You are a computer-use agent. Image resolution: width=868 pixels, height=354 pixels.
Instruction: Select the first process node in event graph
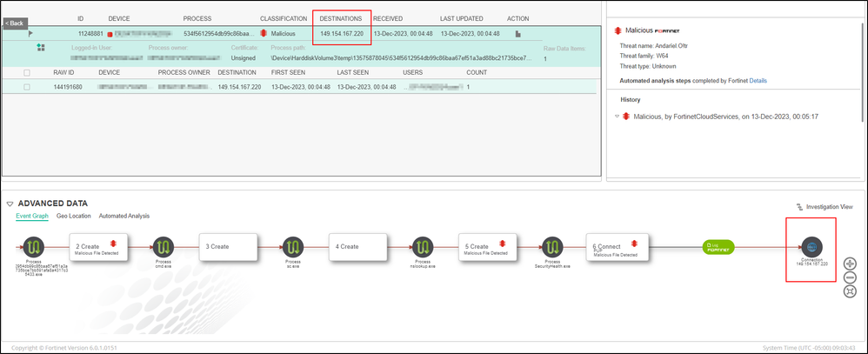tap(34, 245)
